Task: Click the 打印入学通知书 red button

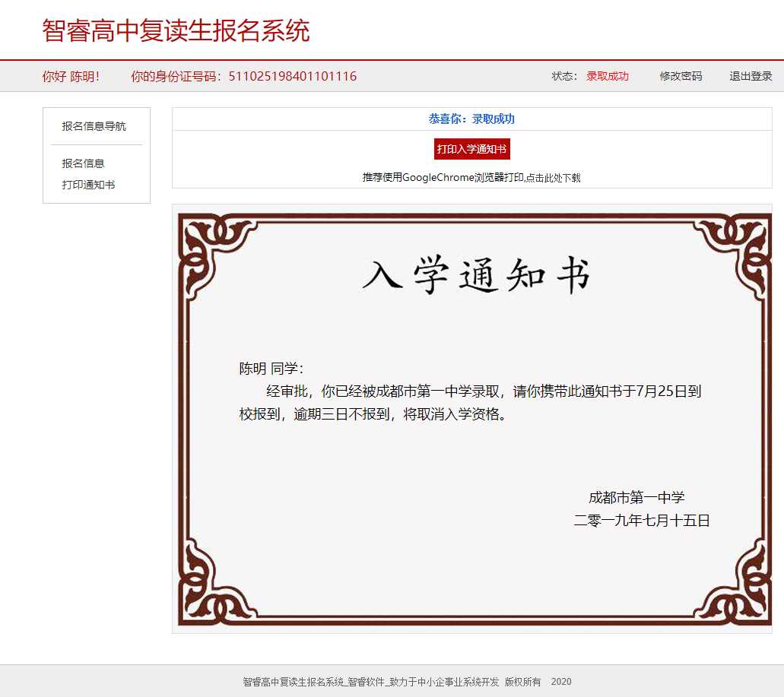Action: [471, 149]
